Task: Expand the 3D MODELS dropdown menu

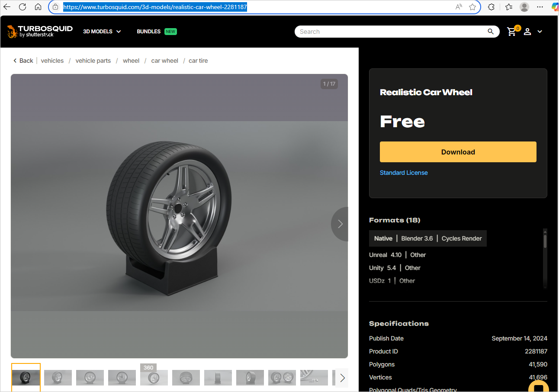Action: (102, 32)
